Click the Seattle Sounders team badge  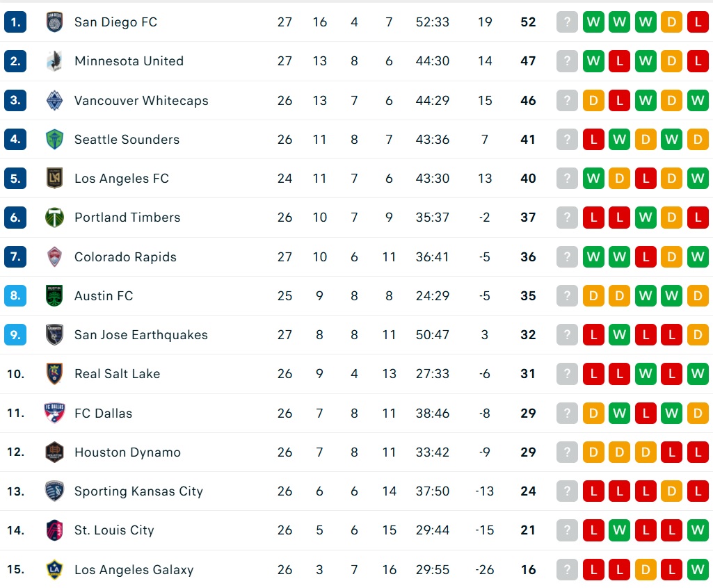(x=54, y=140)
